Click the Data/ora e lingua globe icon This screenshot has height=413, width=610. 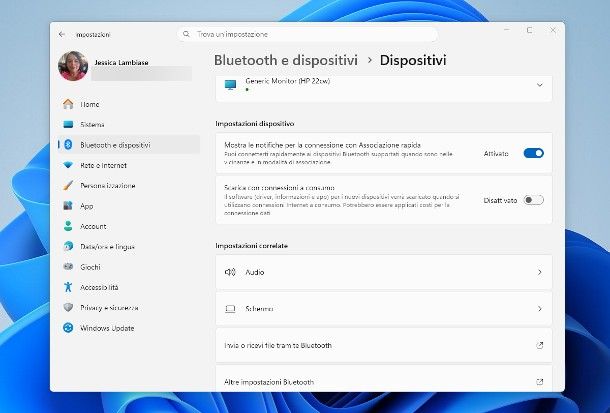click(68, 246)
